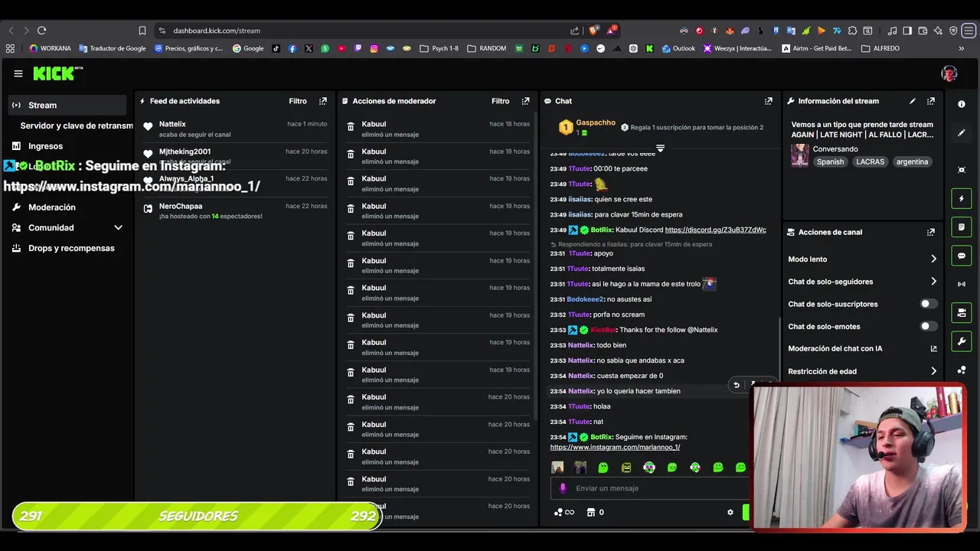Pop out the Feed de actividades panel
Image resolution: width=980 pixels, height=551 pixels.
[323, 101]
